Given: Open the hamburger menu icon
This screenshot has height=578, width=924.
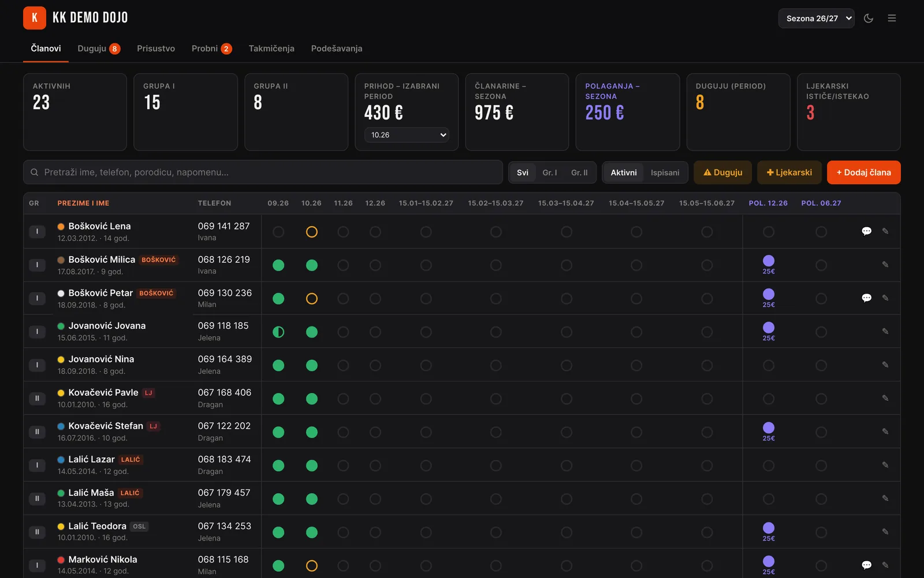Looking at the screenshot, I should click(x=892, y=18).
